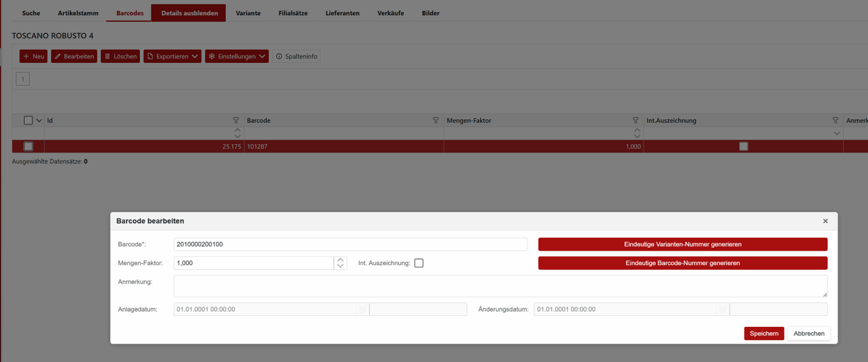This screenshot has height=362, width=868.
Task: Toggle the Int. Auszeichnung checkbox in dialog
Action: tap(419, 263)
